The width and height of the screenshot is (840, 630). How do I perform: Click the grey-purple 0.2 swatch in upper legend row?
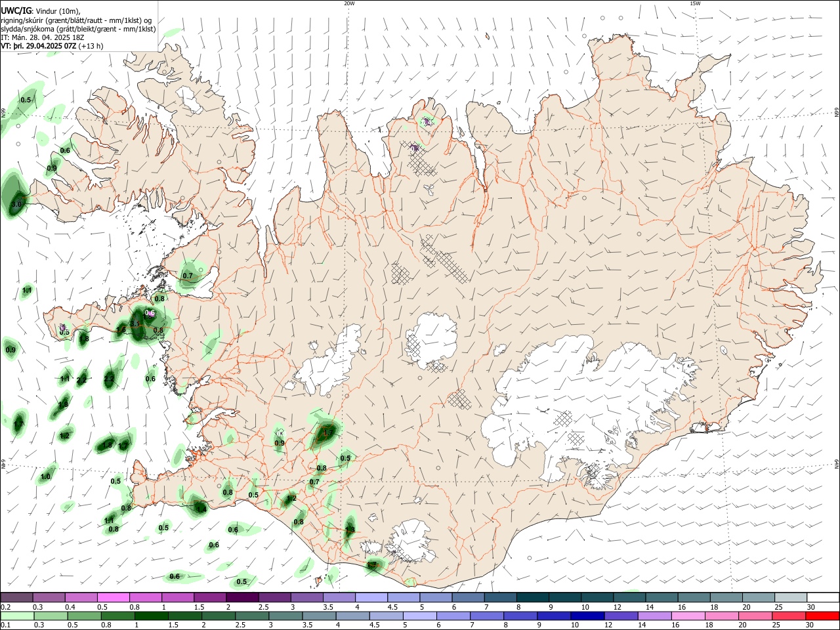click(x=16, y=597)
